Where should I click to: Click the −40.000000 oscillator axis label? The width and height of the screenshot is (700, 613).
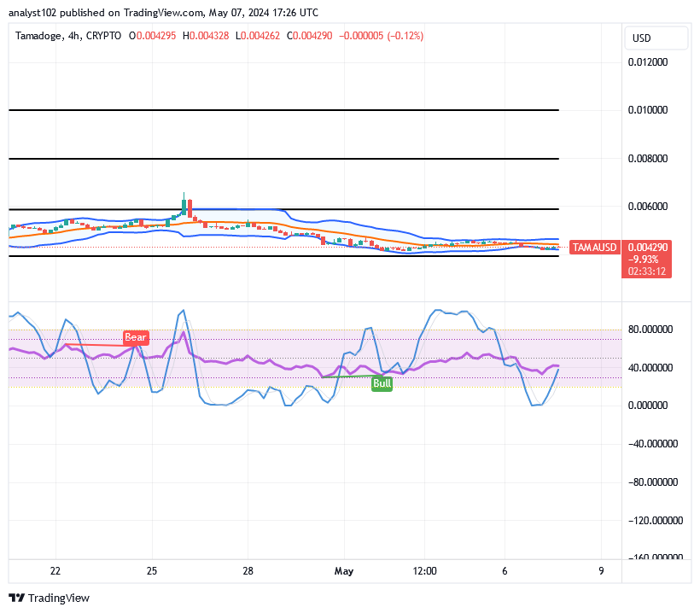[653, 443]
